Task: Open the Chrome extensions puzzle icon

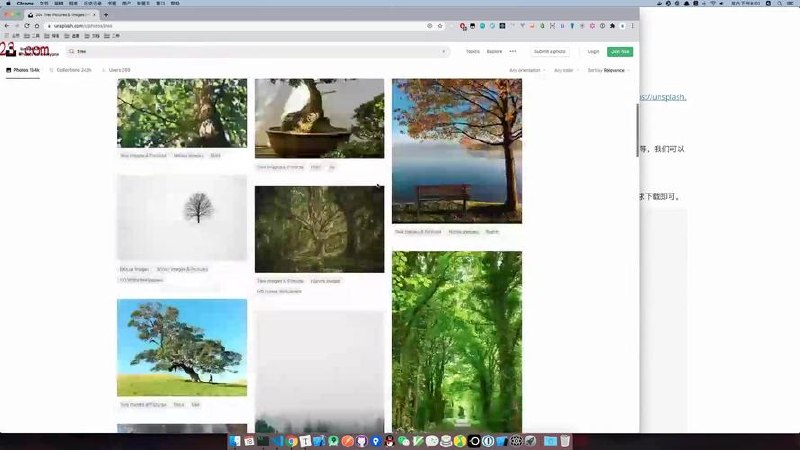Action: click(x=612, y=26)
